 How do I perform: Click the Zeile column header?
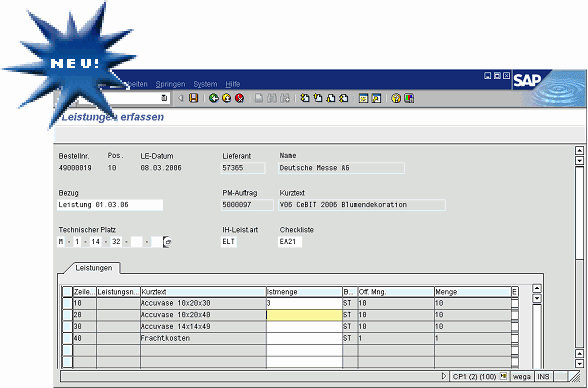pos(84,292)
